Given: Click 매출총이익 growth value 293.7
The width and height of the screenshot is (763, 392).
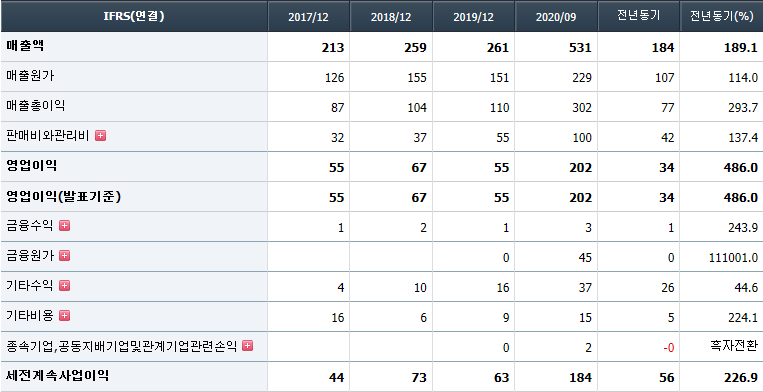Looking at the screenshot, I should click(x=743, y=108).
